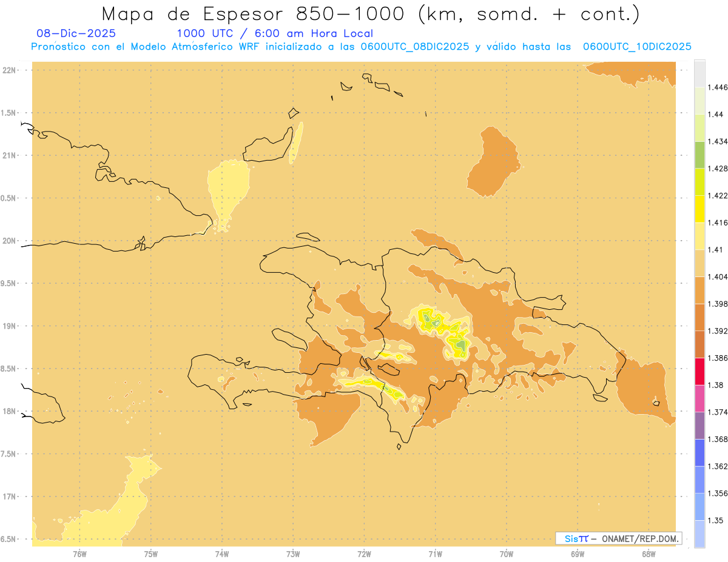Click the longitude label "69W"
The width and height of the screenshot is (728, 562).
tap(578, 554)
